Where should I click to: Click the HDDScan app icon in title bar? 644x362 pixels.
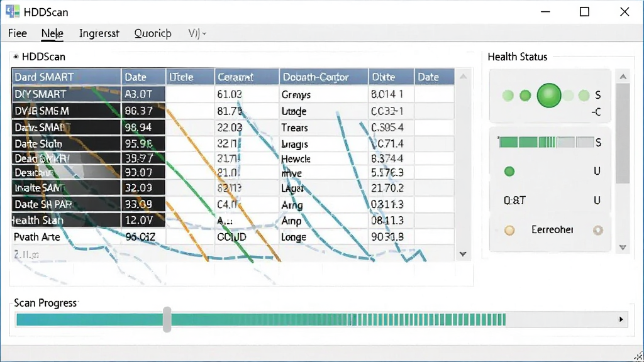(13, 11)
